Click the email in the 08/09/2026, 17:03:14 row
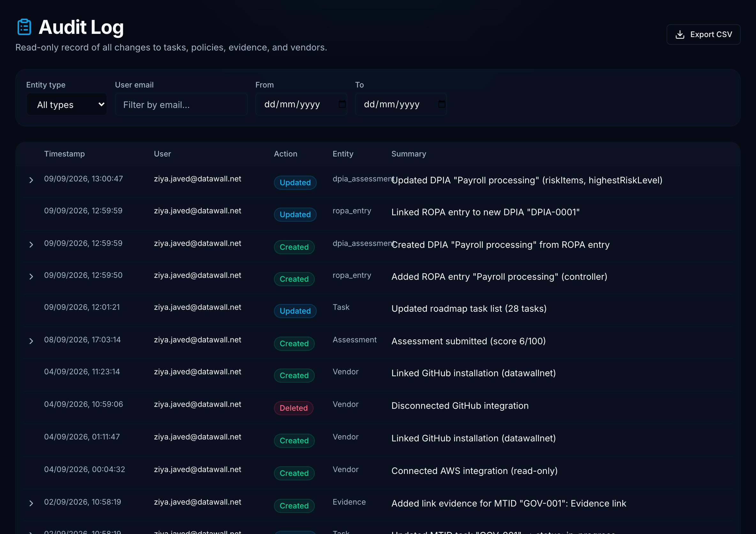The image size is (756, 534). coord(198,340)
